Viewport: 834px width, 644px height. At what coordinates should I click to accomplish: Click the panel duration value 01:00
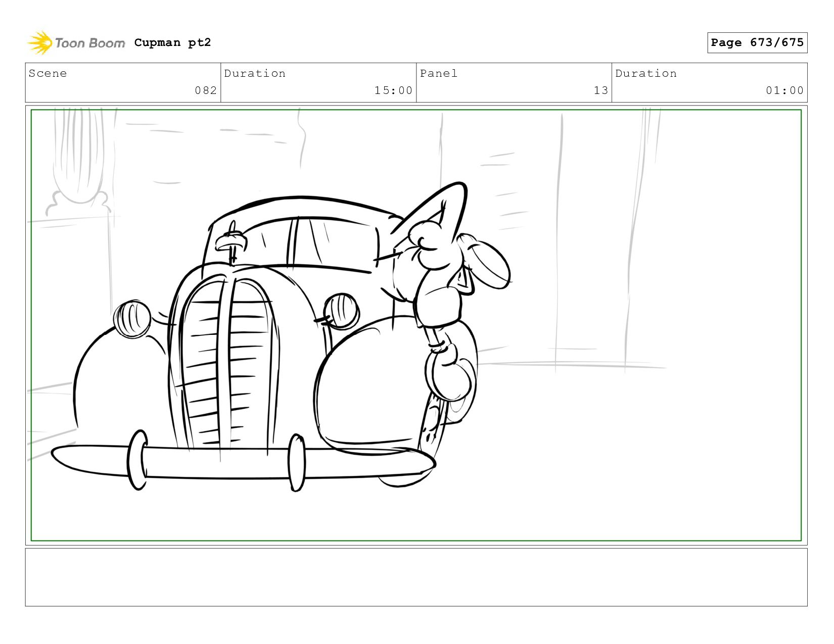[x=784, y=90]
